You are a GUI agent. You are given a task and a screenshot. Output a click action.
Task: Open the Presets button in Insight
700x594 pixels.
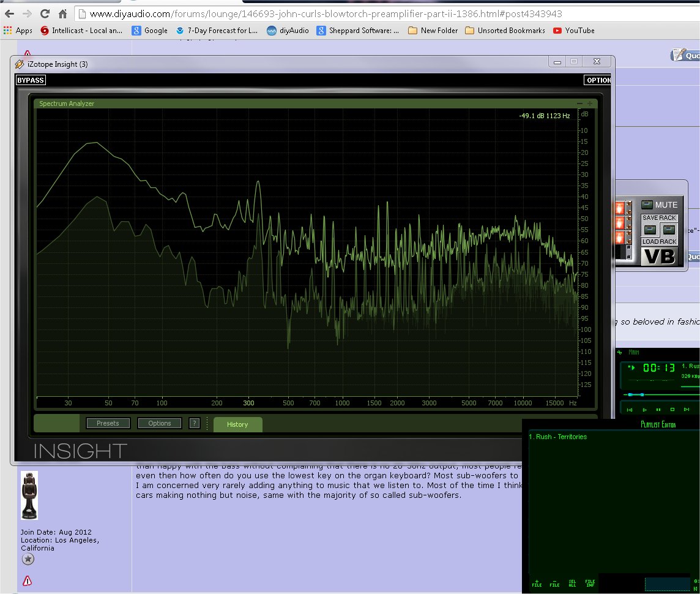pos(108,423)
